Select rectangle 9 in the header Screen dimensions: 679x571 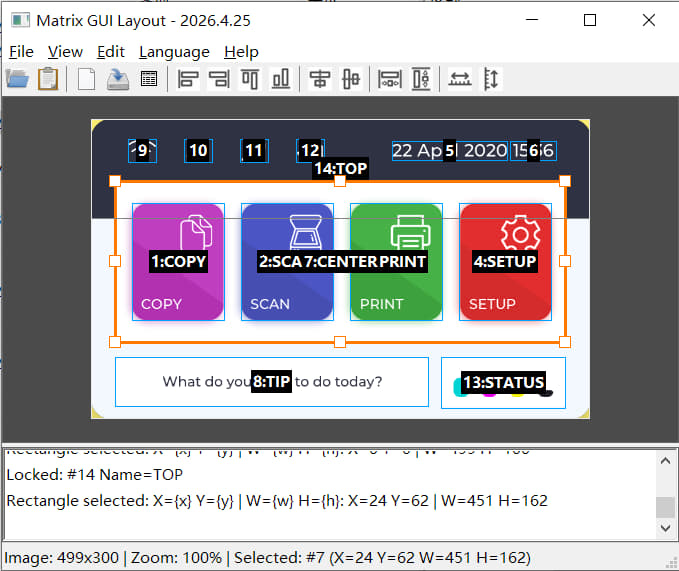(x=142, y=151)
